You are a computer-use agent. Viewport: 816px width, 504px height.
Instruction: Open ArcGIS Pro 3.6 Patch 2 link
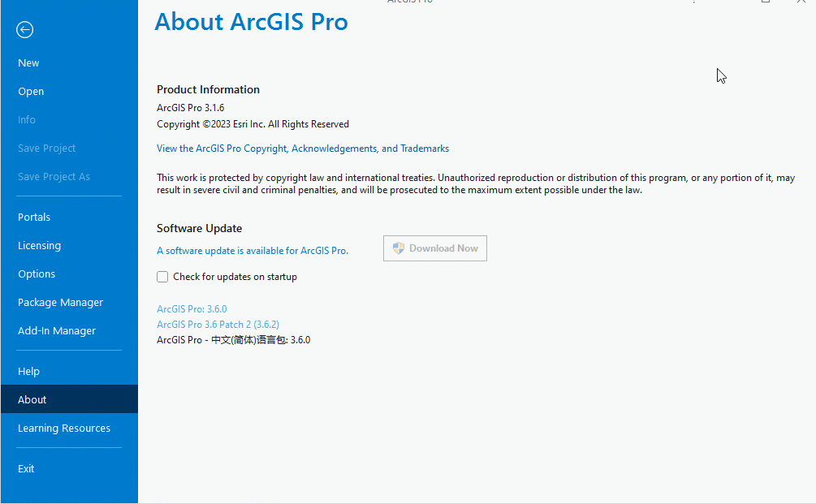click(x=218, y=325)
